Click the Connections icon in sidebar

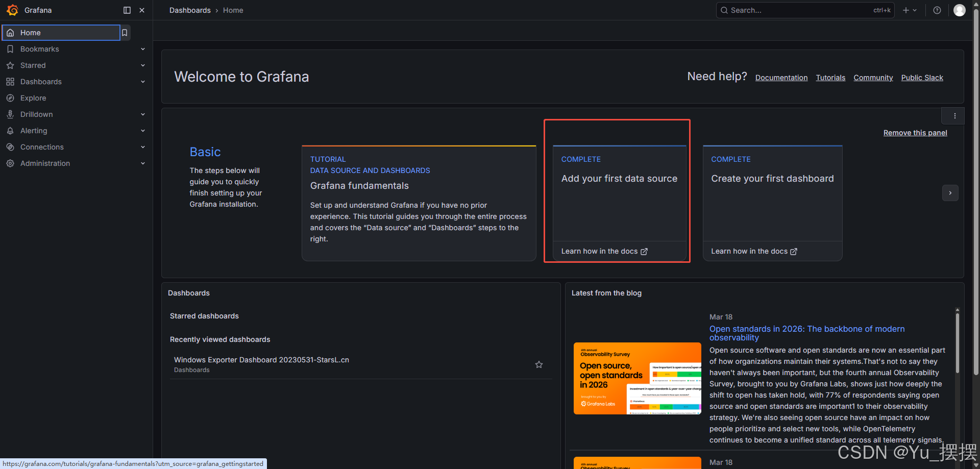(10, 147)
